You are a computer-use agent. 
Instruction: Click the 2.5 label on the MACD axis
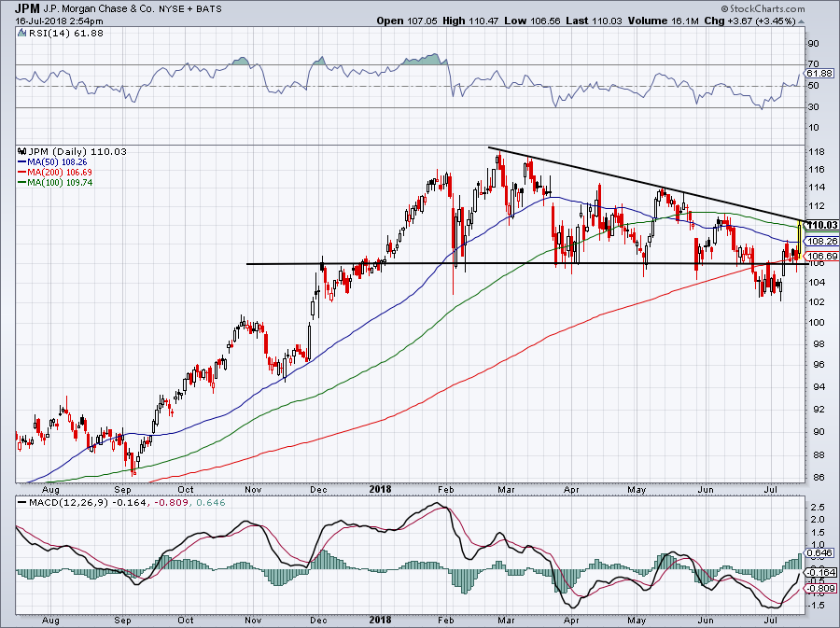tap(818, 507)
